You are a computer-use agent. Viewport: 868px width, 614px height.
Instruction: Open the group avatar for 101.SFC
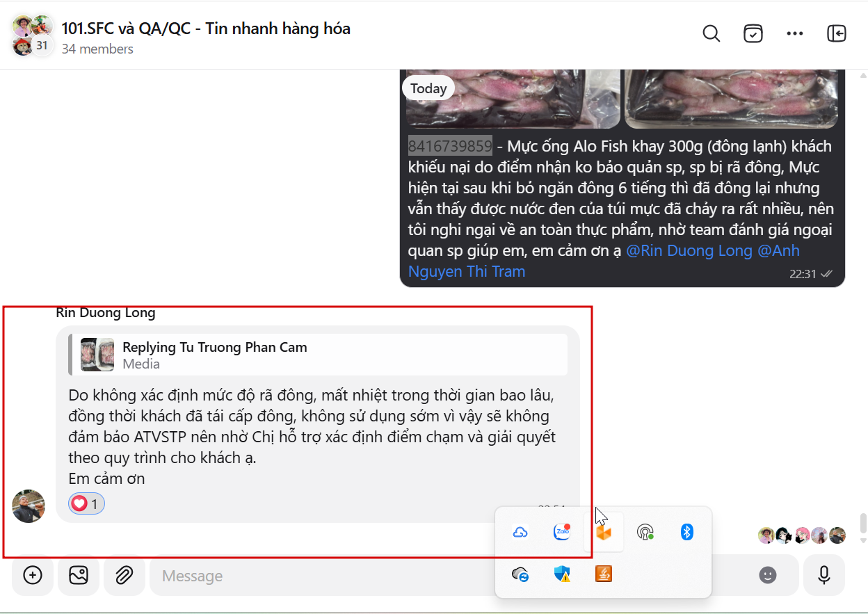(32, 35)
